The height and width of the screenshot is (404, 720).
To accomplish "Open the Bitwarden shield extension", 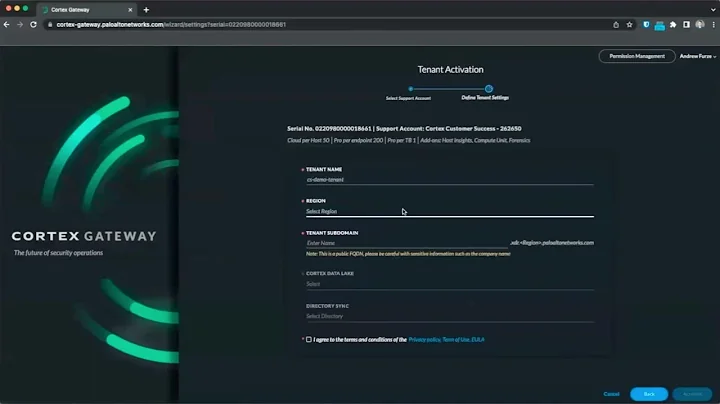I will coord(646,25).
